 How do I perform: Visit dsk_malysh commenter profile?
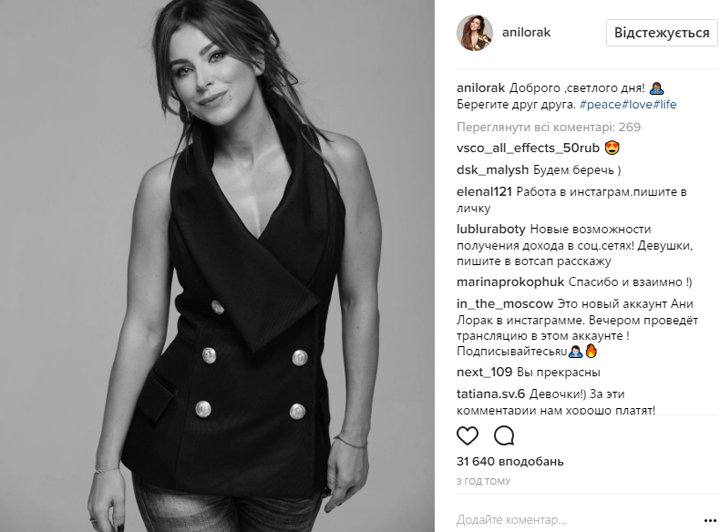pyautogui.click(x=493, y=170)
